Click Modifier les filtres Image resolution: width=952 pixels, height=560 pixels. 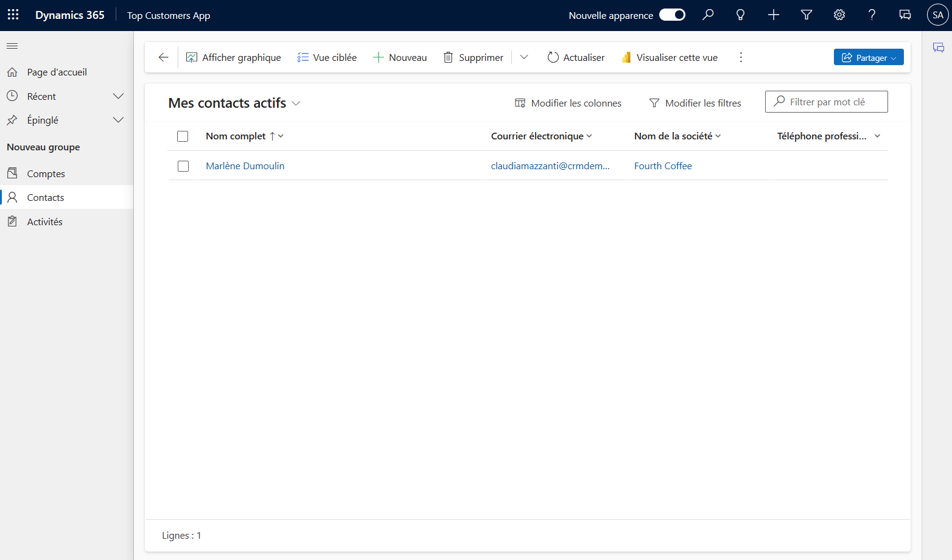pyautogui.click(x=695, y=103)
